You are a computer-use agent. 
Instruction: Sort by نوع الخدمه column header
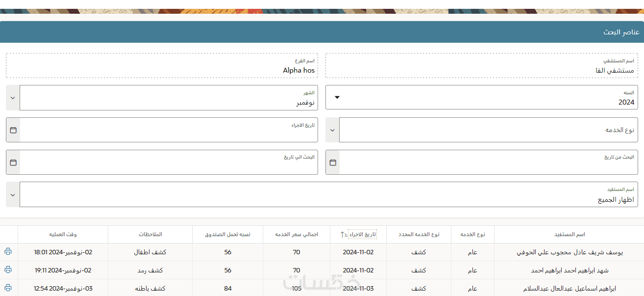[472, 235]
